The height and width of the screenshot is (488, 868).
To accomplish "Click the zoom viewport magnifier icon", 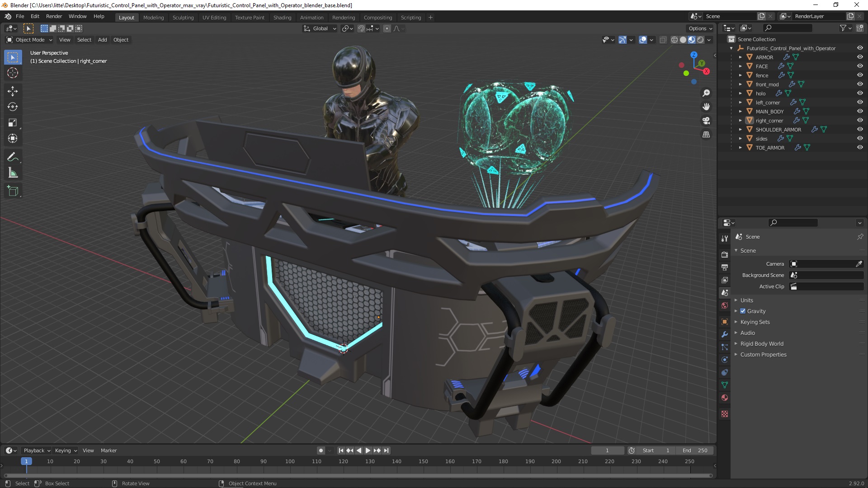I will tap(706, 93).
